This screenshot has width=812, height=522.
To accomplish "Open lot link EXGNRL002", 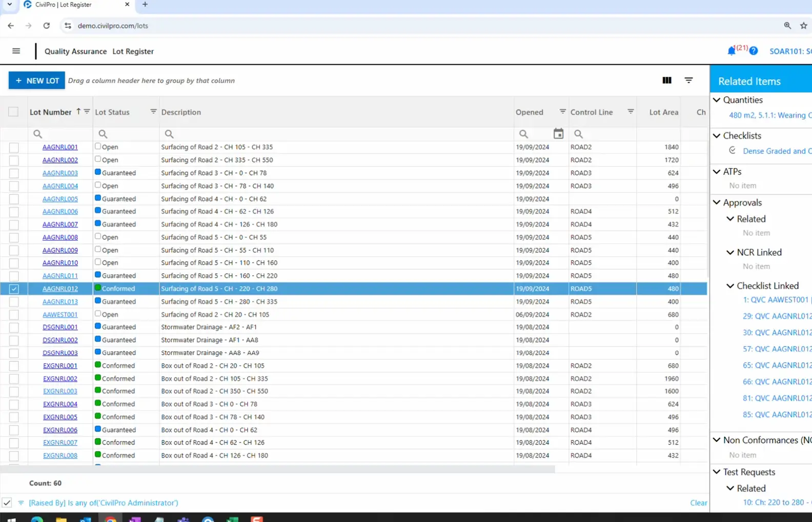I will tap(60, 378).
